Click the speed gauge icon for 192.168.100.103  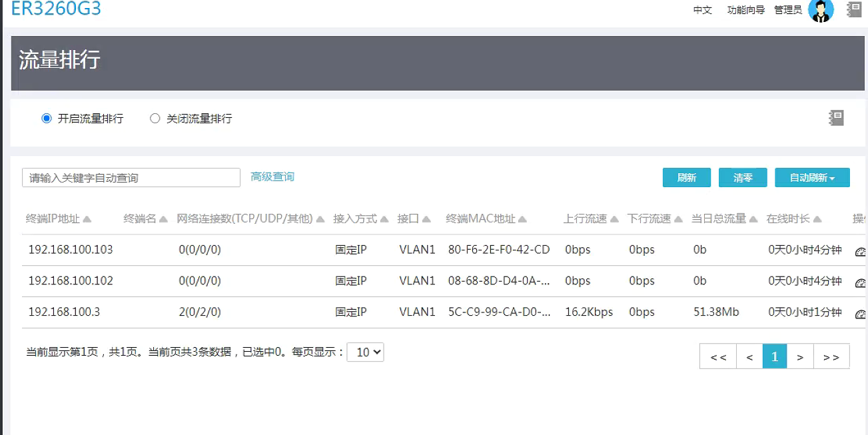pyautogui.click(x=861, y=251)
